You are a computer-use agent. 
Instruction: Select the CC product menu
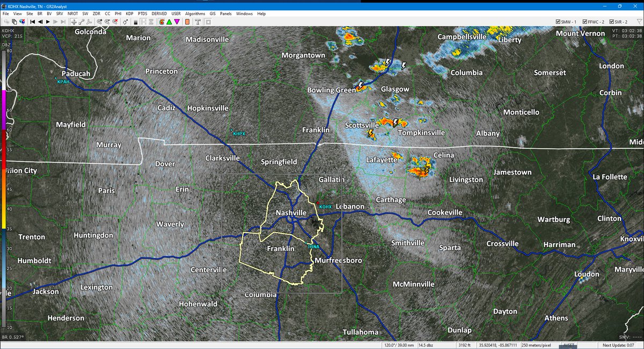tap(107, 13)
